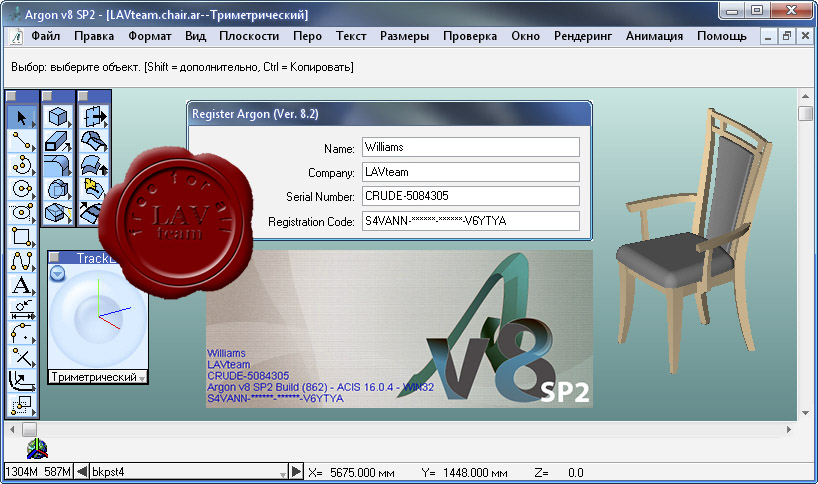Image resolution: width=818 pixels, height=484 pixels.
Task: Click the Y= 1448.000 coordinate value
Action: pyautogui.click(x=475, y=473)
